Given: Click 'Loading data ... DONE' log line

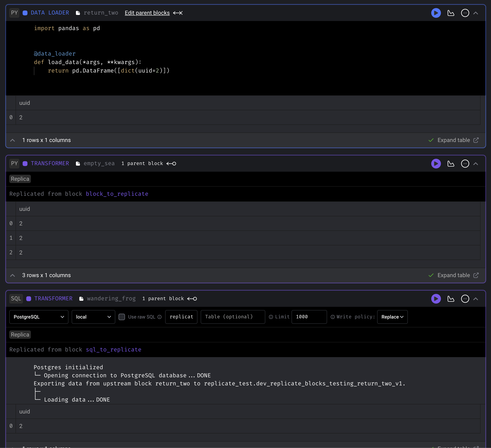Looking at the screenshot, I should tap(77, 400).
